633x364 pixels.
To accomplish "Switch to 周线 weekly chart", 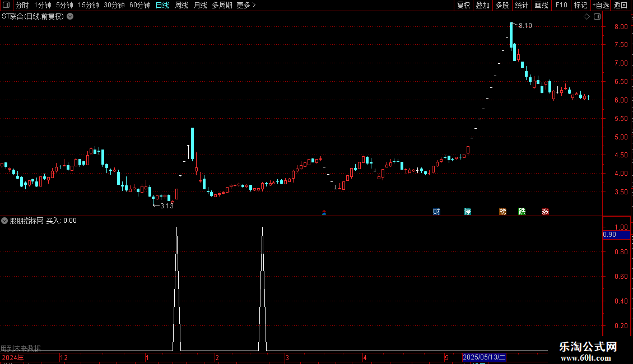I will 181,5.
